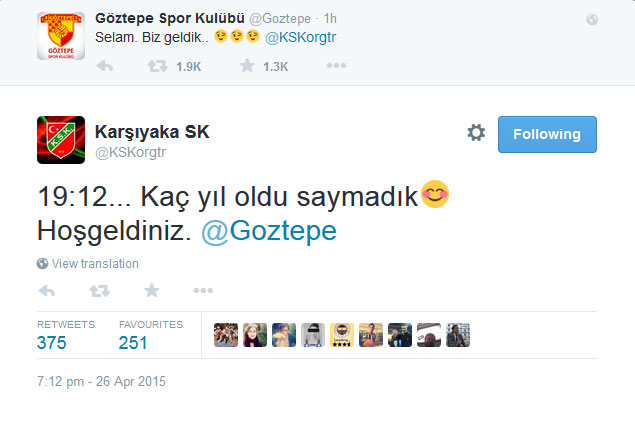Image resolution: width=635 pixels, height=421 pixels.
Task: Open the Göztepe club logo avatar
Action: (61, 36)
